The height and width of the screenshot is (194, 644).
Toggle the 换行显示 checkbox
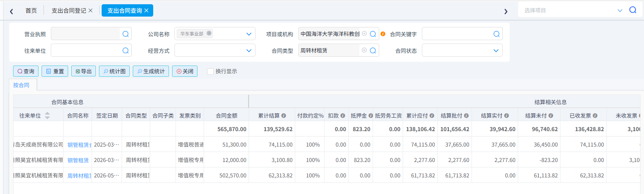click(210, 71)
